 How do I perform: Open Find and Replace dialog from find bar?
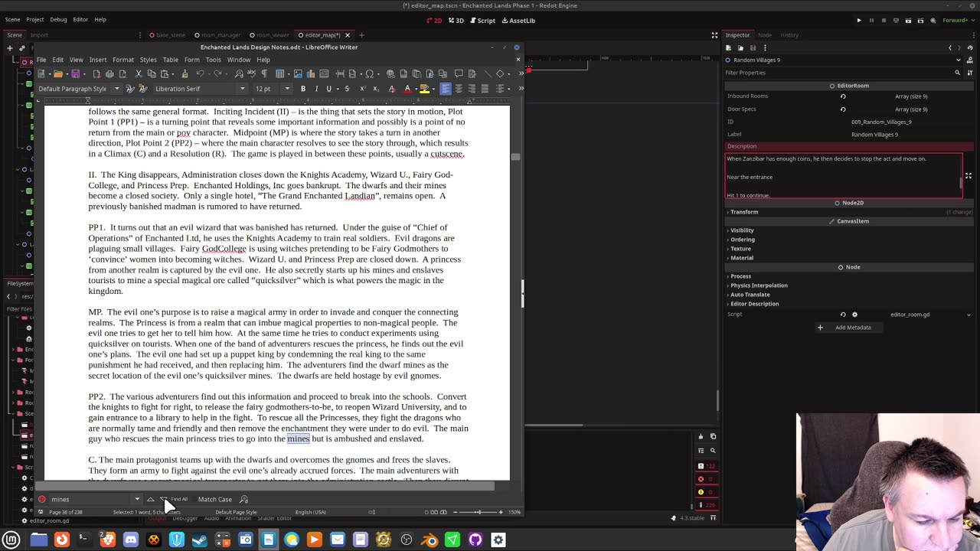(243, 499)
